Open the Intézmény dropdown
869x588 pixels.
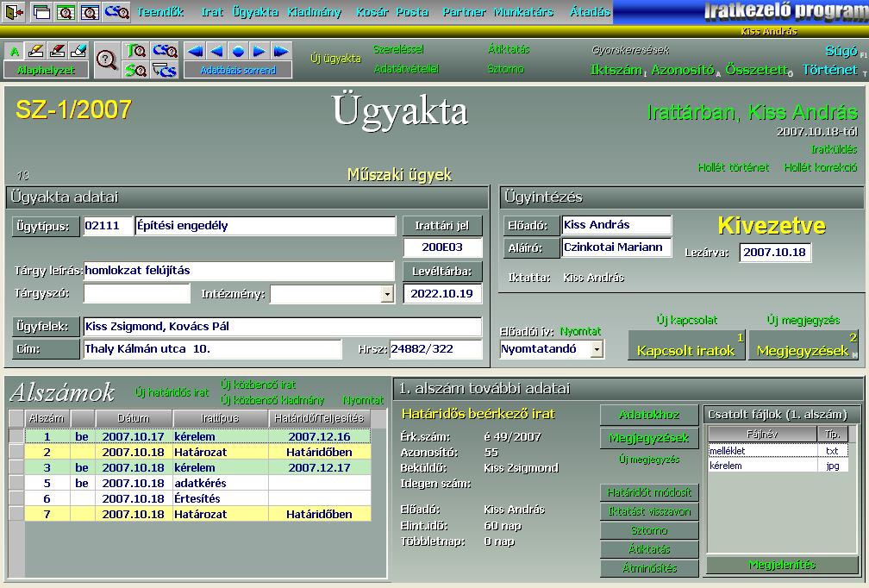[x=386, y=295]
